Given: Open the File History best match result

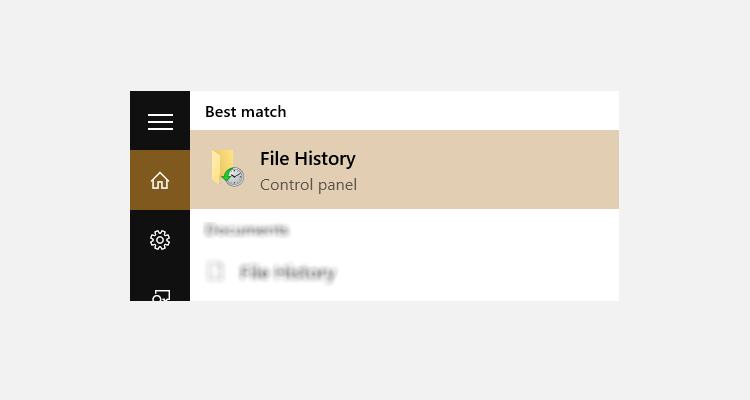Looking at the screenshot, I should (404, 169).
